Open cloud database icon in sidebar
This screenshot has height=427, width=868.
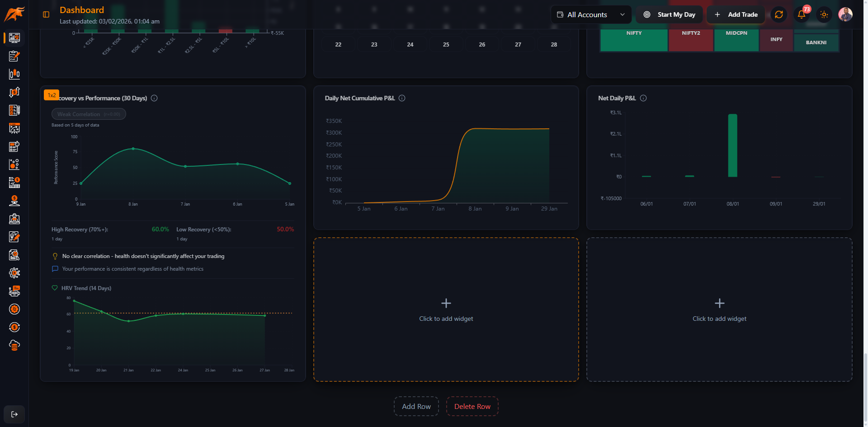click(x=14, y=345)
